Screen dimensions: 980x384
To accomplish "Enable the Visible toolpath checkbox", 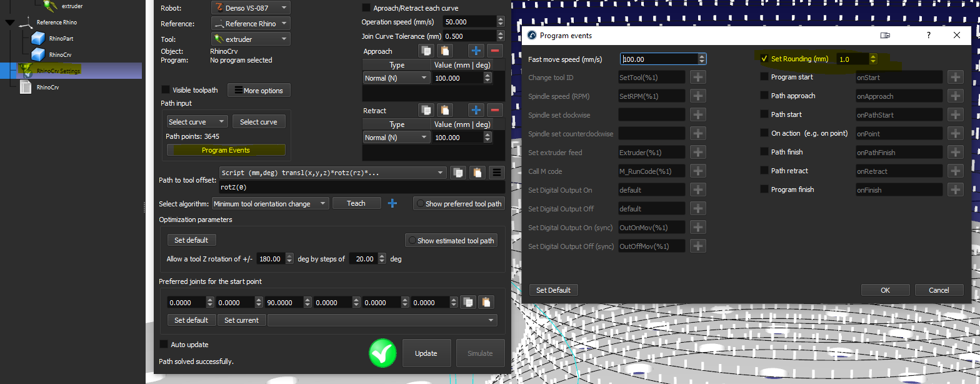I will (x=166, y=90).
